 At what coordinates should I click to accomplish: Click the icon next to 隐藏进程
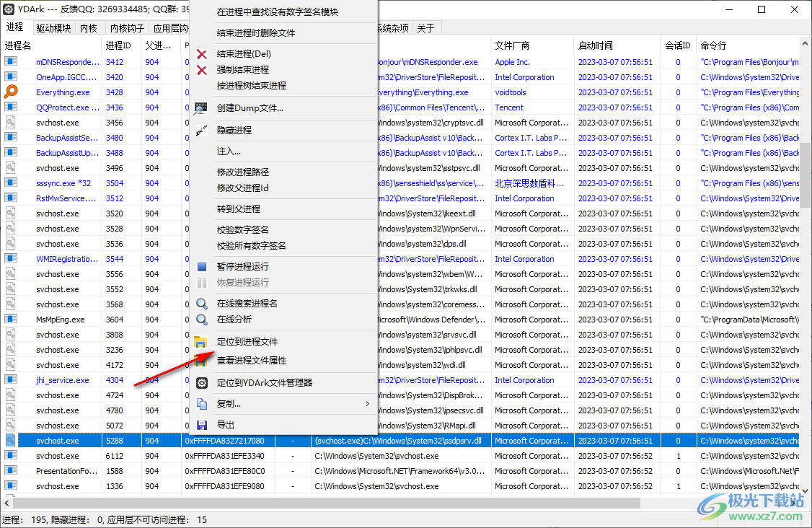click(201, 131)
